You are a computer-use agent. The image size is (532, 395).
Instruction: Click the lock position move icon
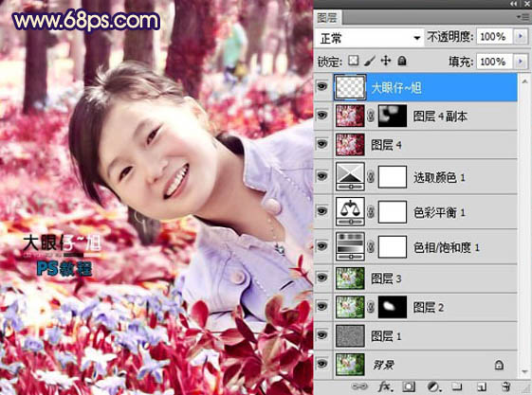(386, 61)
